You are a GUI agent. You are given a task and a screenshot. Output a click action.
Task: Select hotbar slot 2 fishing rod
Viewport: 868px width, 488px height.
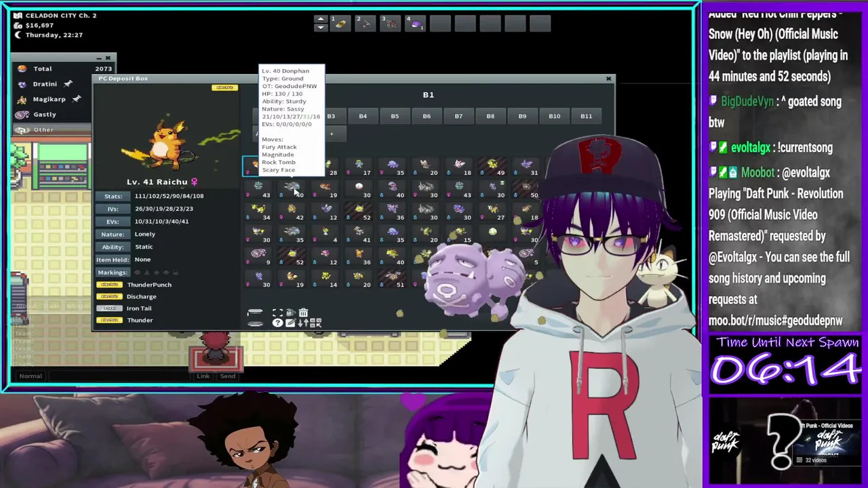365,24
